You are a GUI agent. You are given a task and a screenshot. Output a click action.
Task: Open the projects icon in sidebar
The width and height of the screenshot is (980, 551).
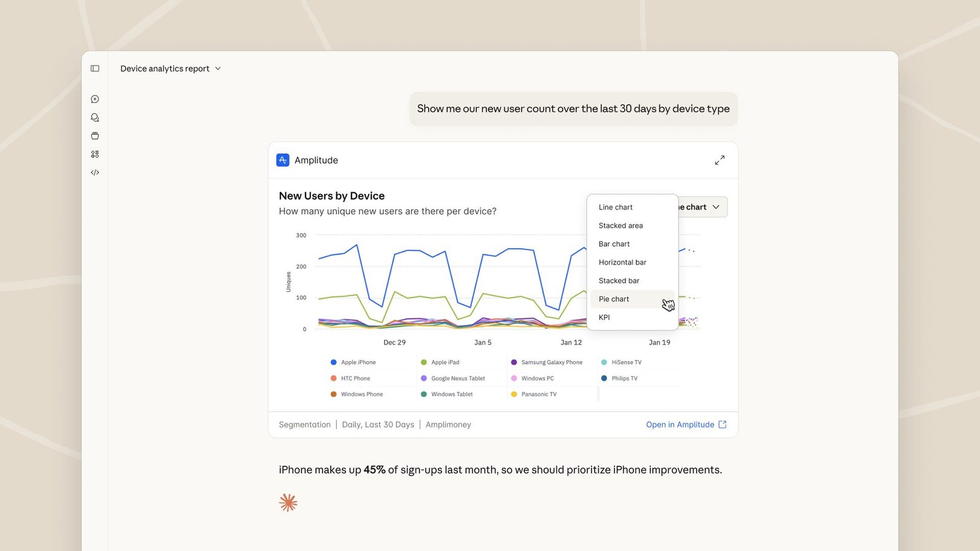pos(95,136)
